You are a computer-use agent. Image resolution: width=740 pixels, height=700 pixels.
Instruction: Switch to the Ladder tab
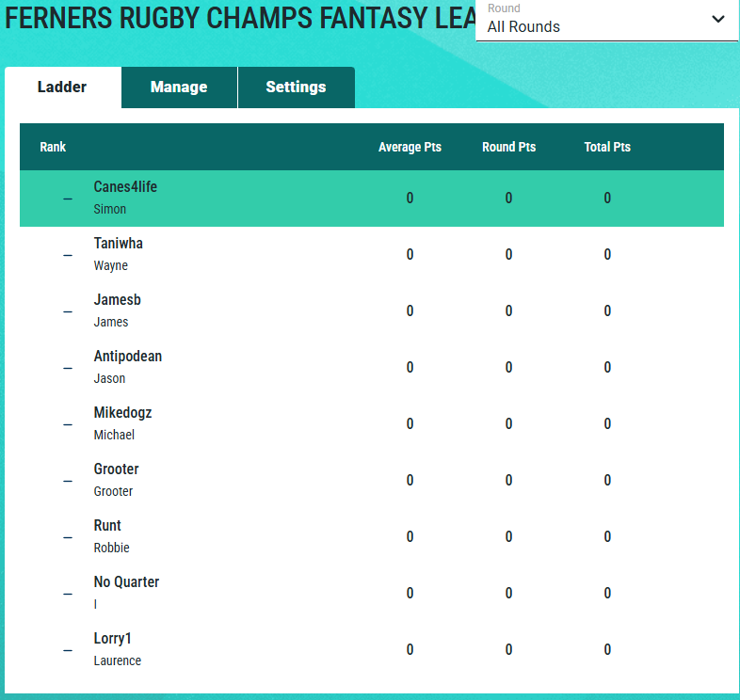coord(62,87)
